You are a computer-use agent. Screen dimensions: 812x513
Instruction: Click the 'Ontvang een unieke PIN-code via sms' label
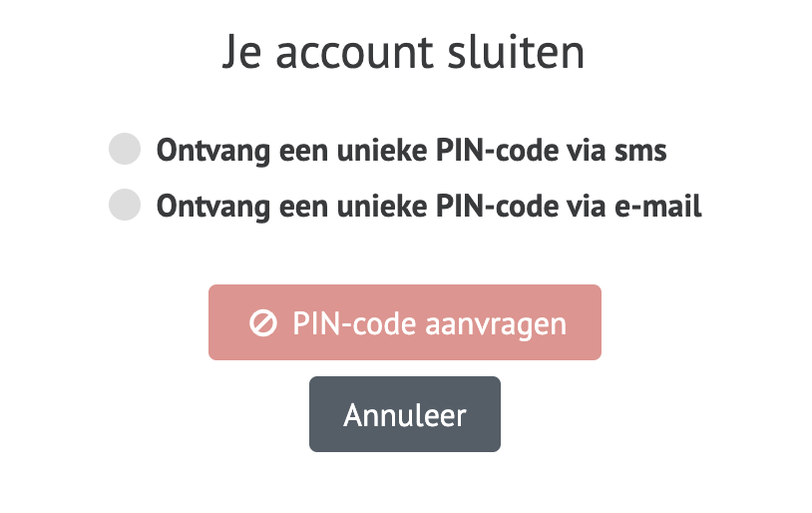[x=411, y=151]
